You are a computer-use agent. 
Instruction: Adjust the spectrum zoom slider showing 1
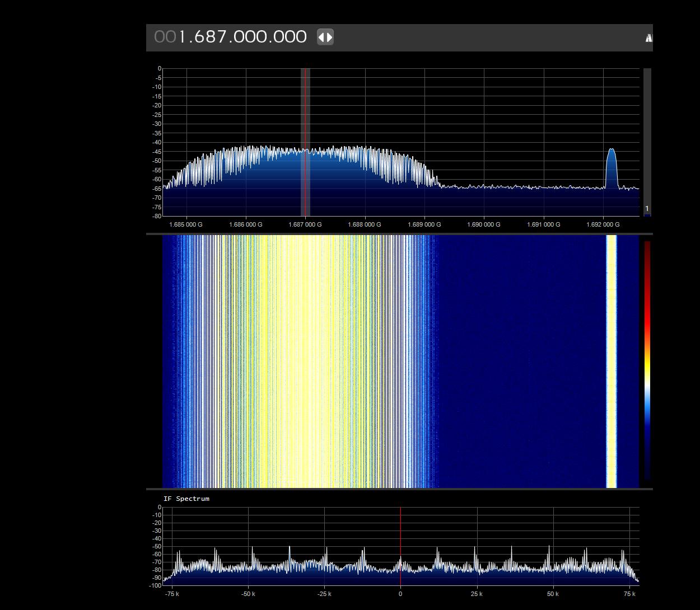click(x=647, y=142)
